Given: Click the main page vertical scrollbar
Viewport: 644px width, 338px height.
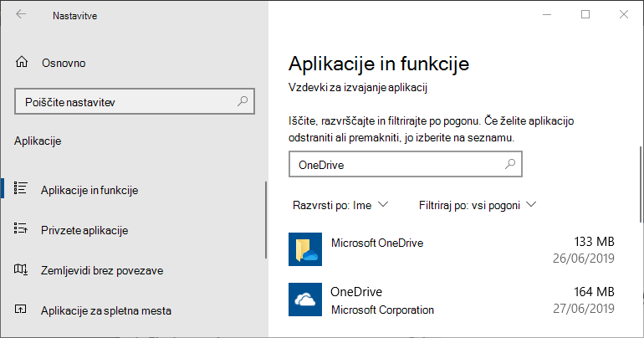Looking at the screenshot, I should click(641, 184).
